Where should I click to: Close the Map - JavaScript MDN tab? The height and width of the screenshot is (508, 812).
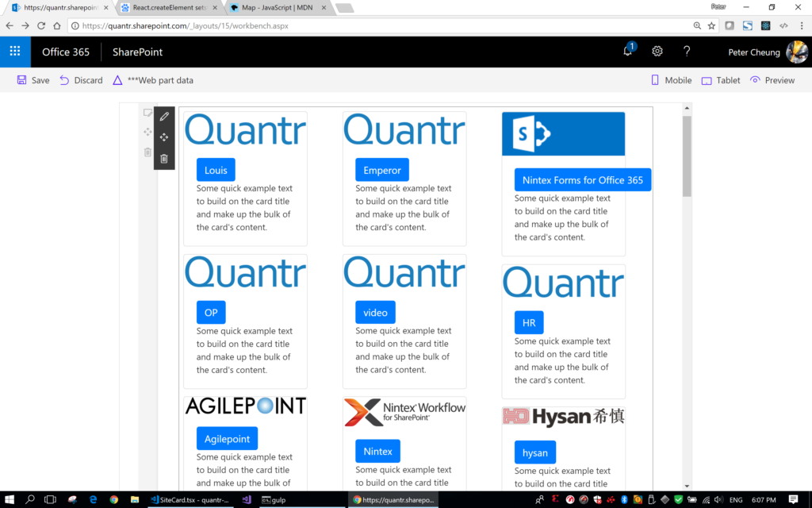point(324,8)
